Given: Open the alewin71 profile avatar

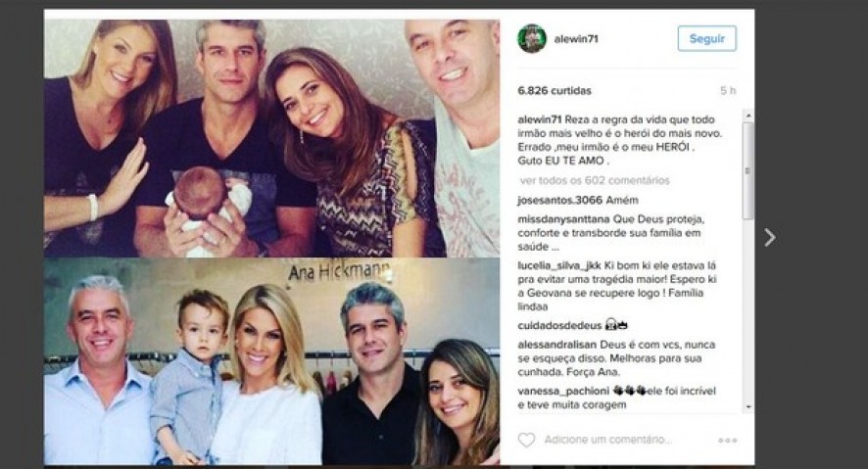Looking at the screenshot, I should (532, 39).
